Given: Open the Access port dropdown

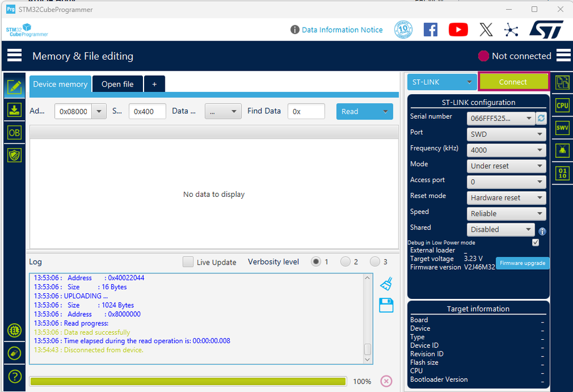Looking at the screenshot, I should (506, 182).
